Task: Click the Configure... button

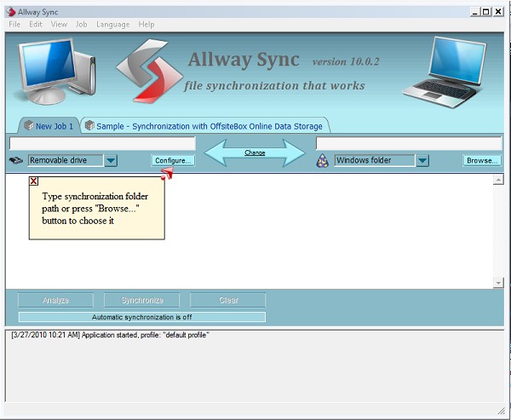Action: click(173, 160)
